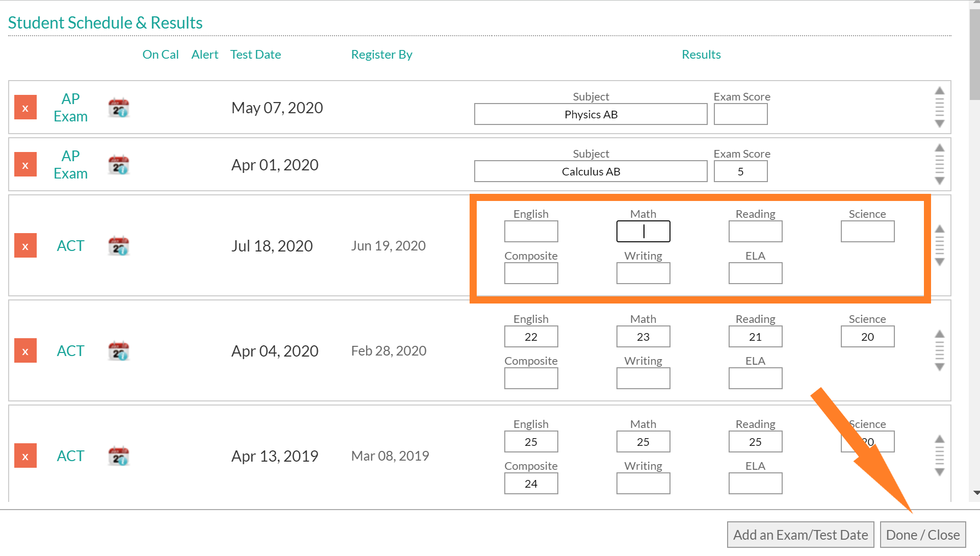
Task: Open the AP Exam link dated May 07, 2020
Action: (70, 108)
